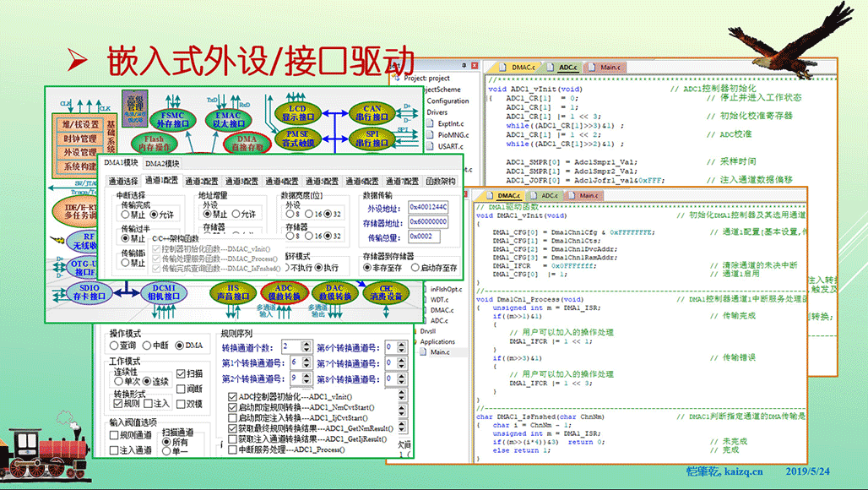Select the FSMC external memory interface node

pos(173,120)
